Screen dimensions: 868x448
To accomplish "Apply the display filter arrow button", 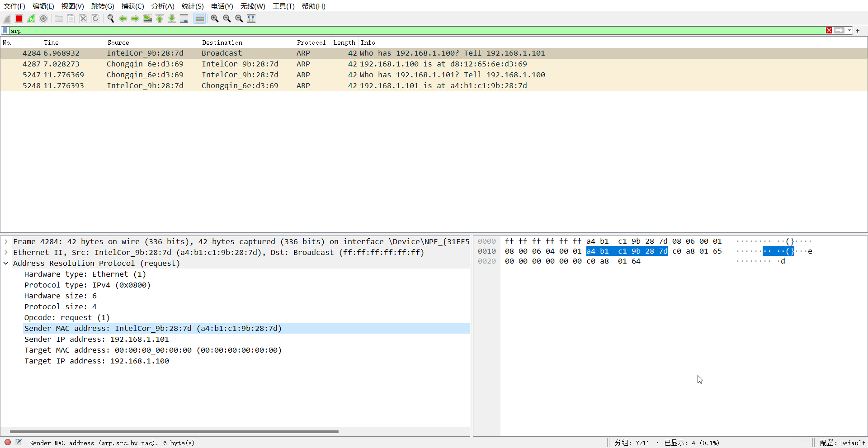I will [840, 30].
